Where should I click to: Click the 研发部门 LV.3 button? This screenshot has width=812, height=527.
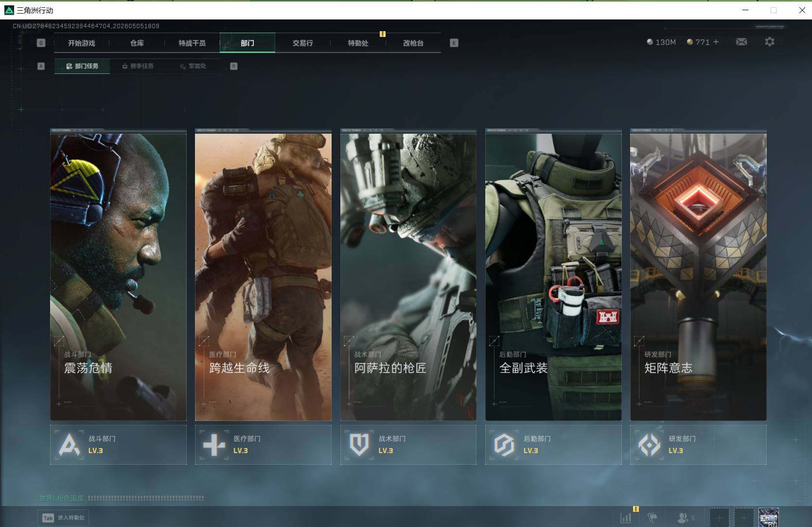(x=698, y=445)
